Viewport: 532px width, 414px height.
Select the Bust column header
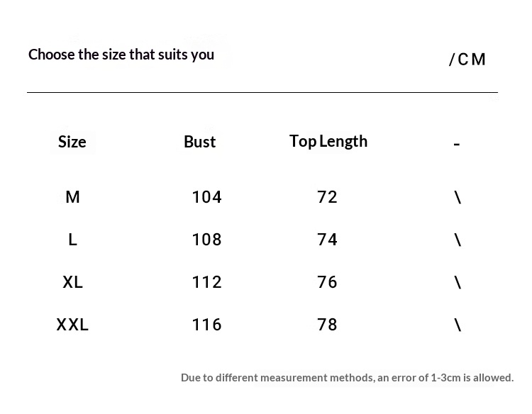tap(199, 142)
